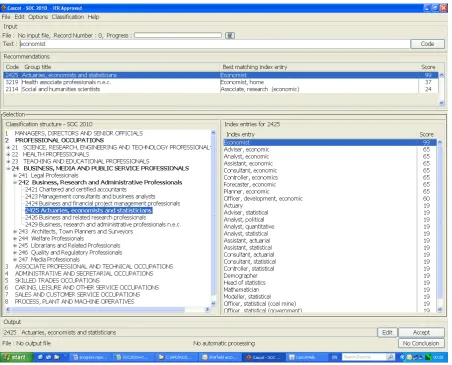Expand group 23 Teaching and Educational Professionals
Image resolution: width=452 pixels, height=365 pixels.
click(x=8, y=161)
